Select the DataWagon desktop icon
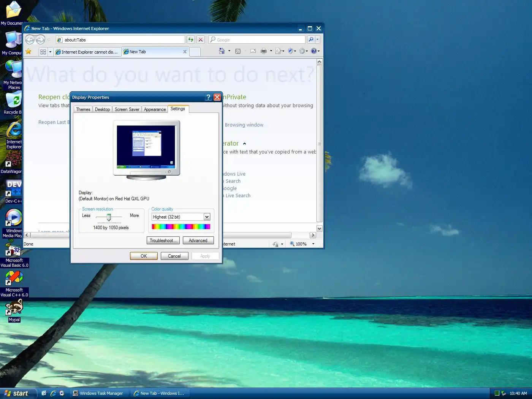This screenshot has height=399, width=532. [11, 162]
